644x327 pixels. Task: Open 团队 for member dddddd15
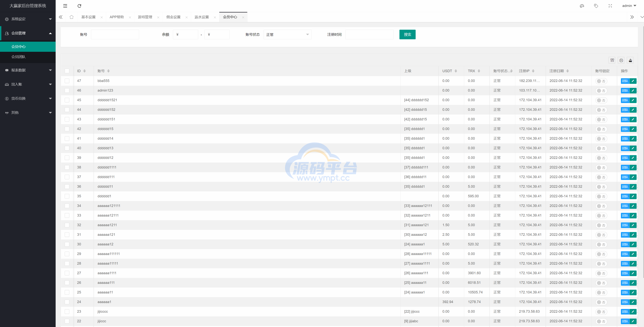coord(625,129)
